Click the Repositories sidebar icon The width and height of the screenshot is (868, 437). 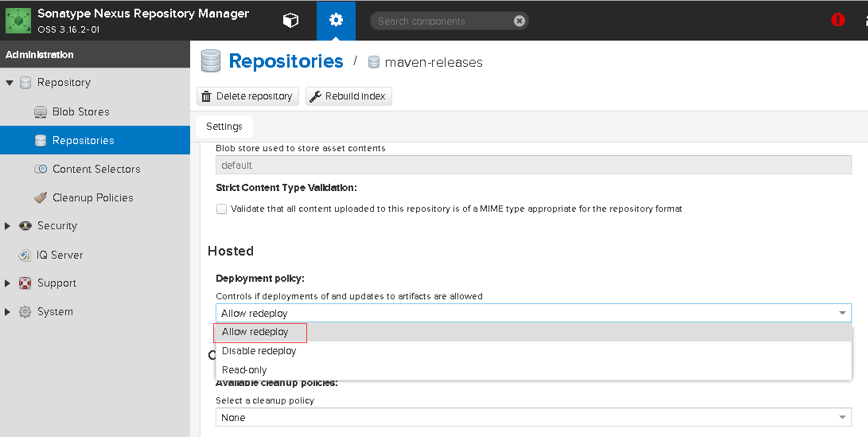(x=41, y=141)
